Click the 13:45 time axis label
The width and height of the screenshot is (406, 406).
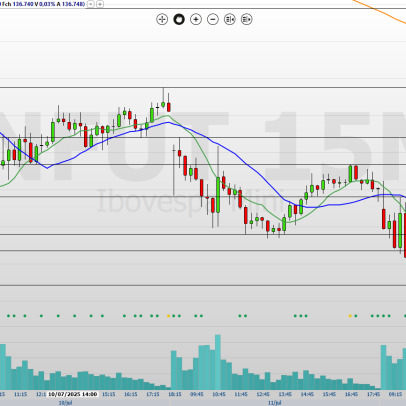click(285, 394)
